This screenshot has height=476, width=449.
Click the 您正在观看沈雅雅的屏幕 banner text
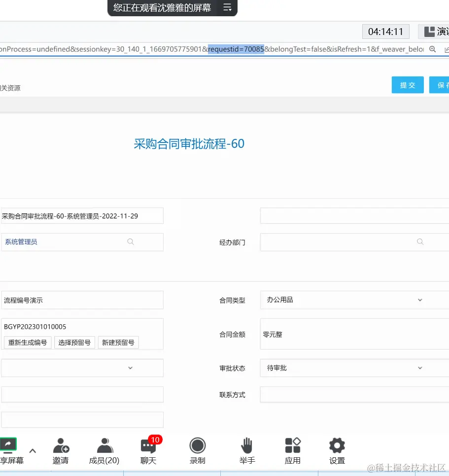[x=162, y=7]
